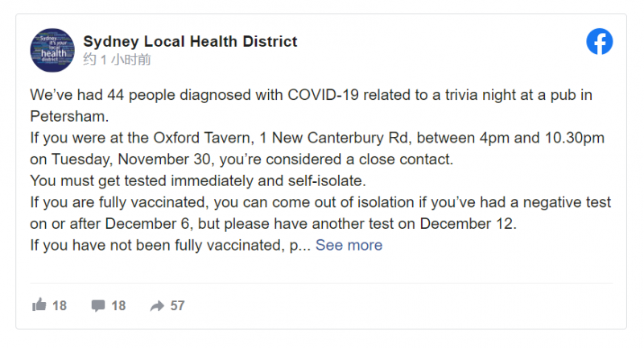Click the get tested immediately sentence

pyautogui.click(x=198, y=180)
